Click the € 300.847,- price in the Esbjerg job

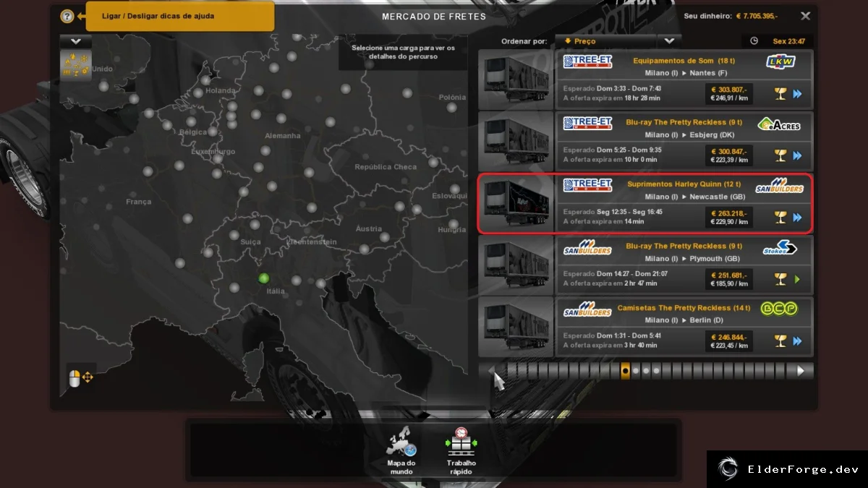(x=729, y=151)
